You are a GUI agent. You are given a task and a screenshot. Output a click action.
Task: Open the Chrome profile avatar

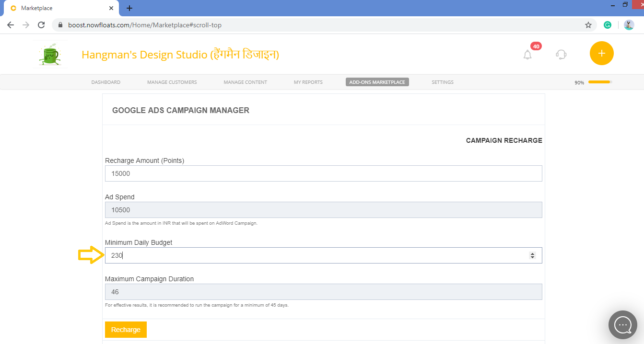pyautogui.click(x=629, y=25)
